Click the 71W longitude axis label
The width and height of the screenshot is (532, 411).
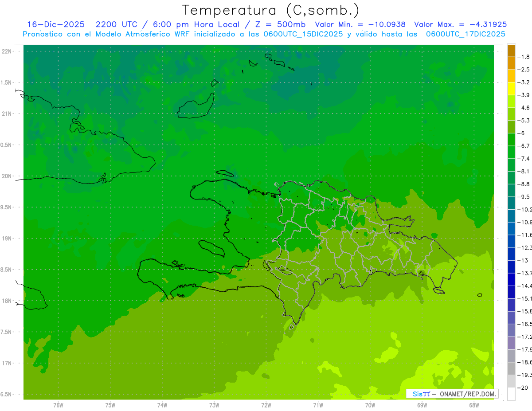pyautogui.click(x=318, y=405)
